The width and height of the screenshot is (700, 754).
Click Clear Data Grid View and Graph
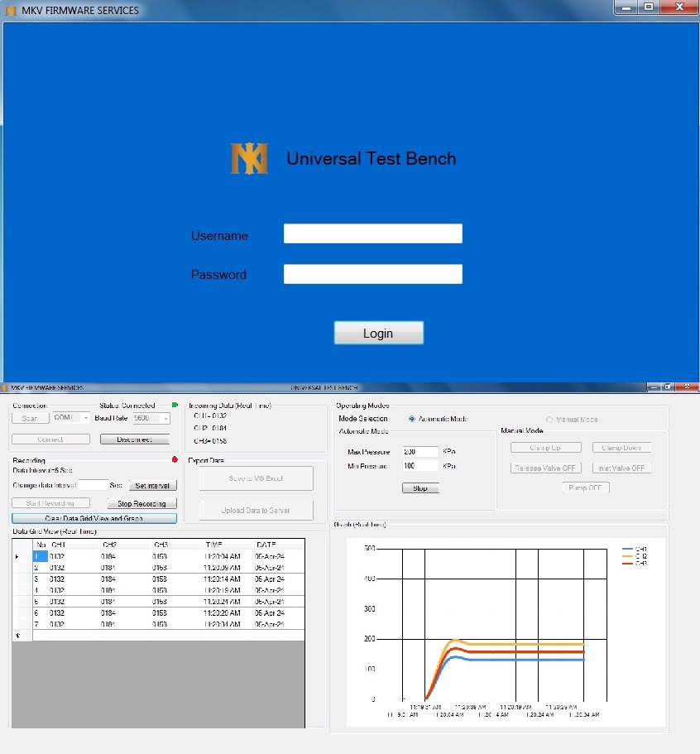click(x=94, y=518)
